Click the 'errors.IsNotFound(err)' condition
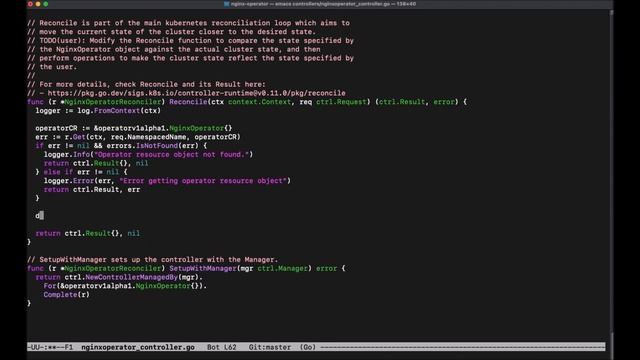This screenshot has width=640, height=360. (x=153, y=146)
